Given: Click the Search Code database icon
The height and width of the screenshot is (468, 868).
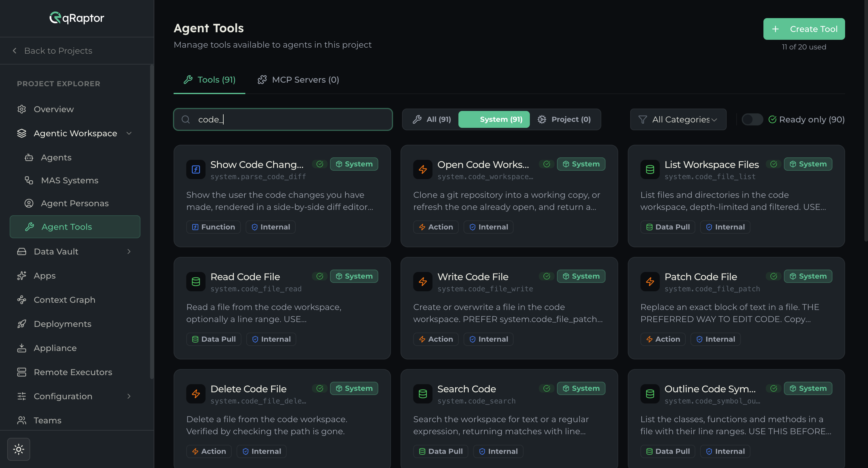Looking at the screenshot, I should [x=423, y=394].
